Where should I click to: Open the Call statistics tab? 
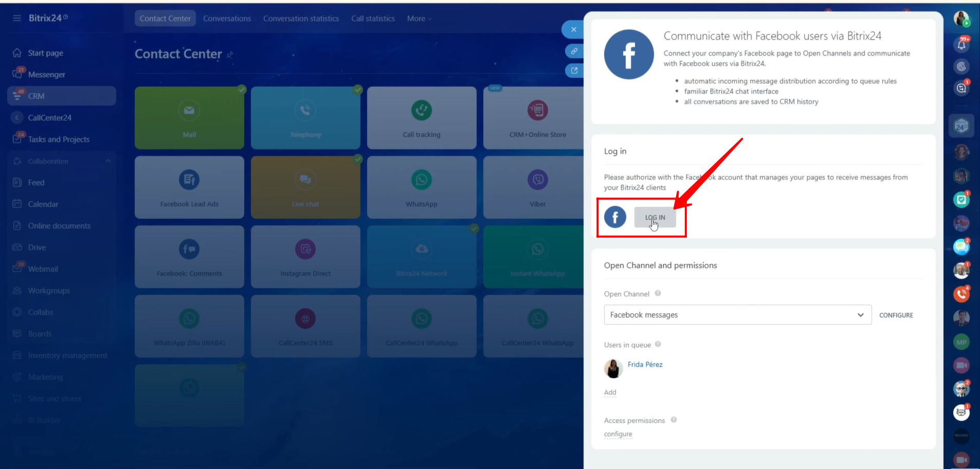coord(373,19)
